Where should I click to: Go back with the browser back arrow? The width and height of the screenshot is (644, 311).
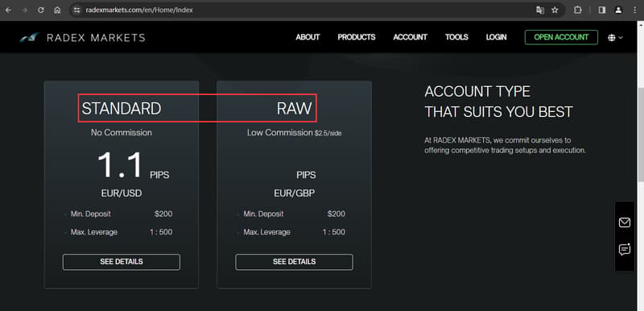8,10
